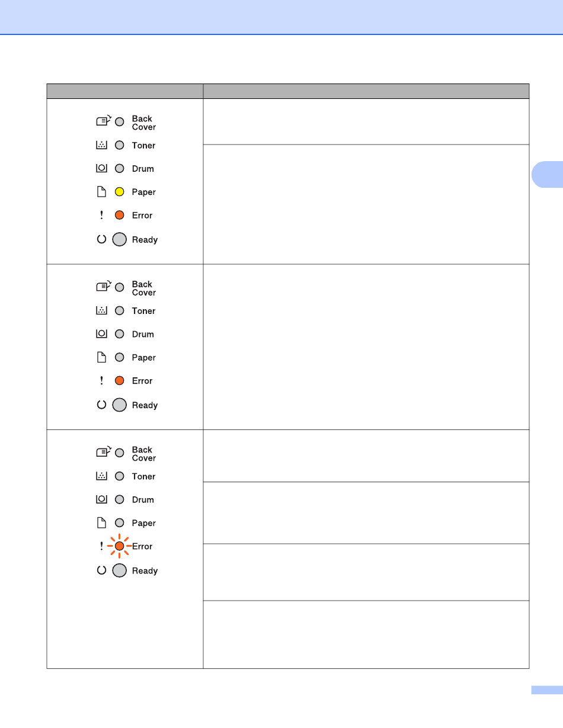Click the solid orange Error LED in the second panel
Image resolution: width=563 pixels, height=728 pixels.
(x=119, y=381)
